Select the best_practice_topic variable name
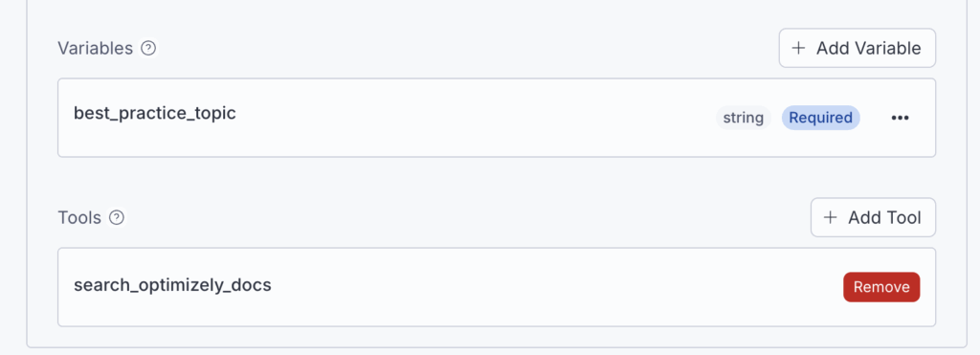The height and width of the screenshot is (355, 980). pyautogui.click(x=155, y=114)
